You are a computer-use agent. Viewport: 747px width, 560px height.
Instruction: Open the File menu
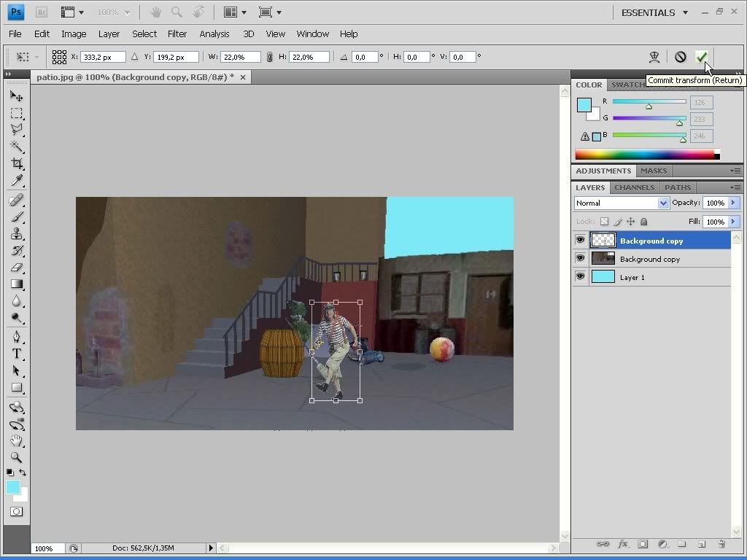(x=15, y=34)
